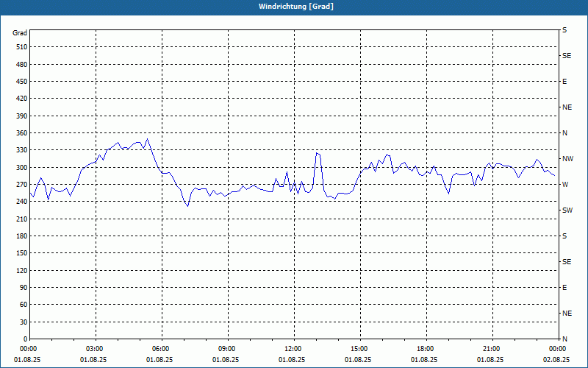
Task: Click the 270 y-axis tick label
Action: pyautogui.click(x=22, y=185)
